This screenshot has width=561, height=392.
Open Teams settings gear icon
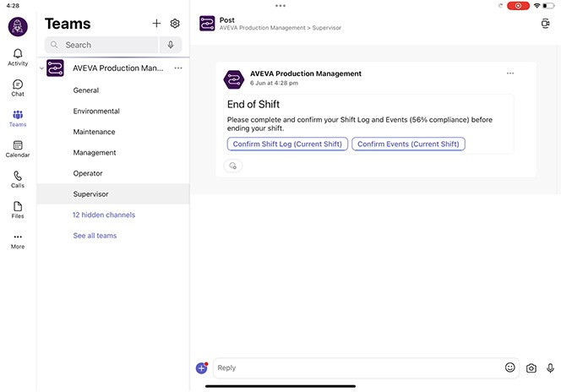click(x=175, y=24)
